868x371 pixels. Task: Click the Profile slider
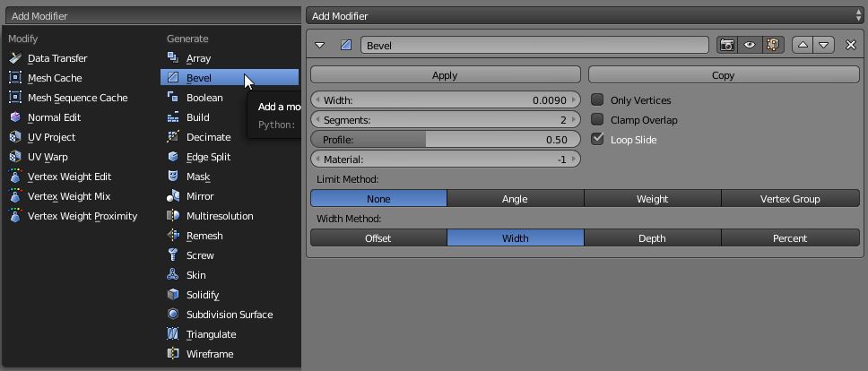446,140
